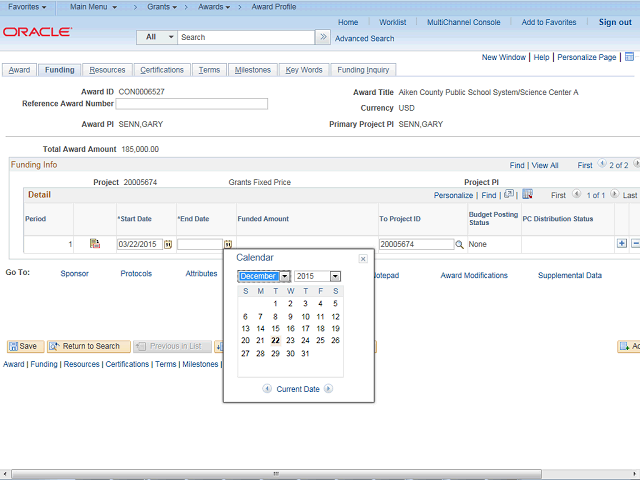The height and width of the screenshot is (480, 640).
Task: Click the End Date input field
Action: pos(200,244)
